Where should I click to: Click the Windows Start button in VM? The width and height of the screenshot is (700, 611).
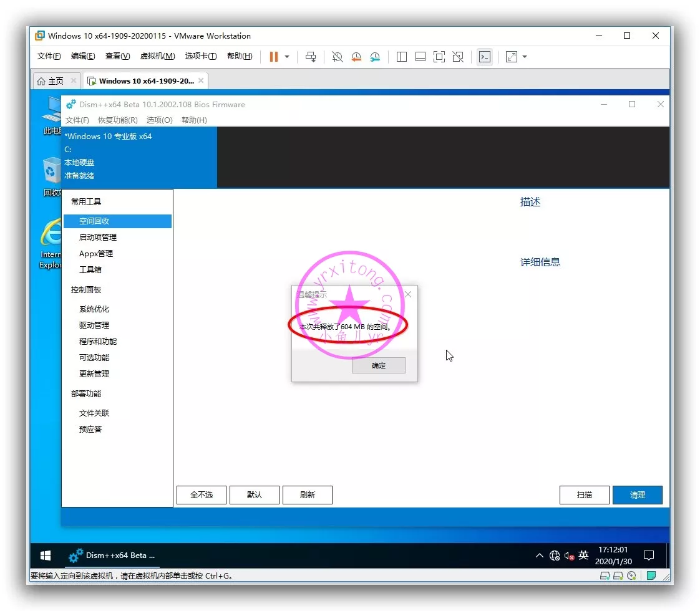click(x=46, y=556)
